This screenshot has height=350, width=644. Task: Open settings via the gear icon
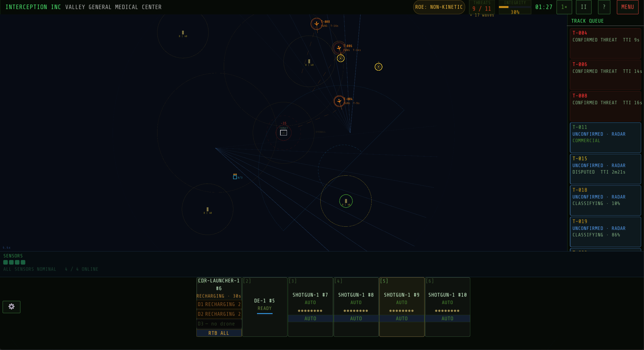pyautogui.click(x=12, y=307)
